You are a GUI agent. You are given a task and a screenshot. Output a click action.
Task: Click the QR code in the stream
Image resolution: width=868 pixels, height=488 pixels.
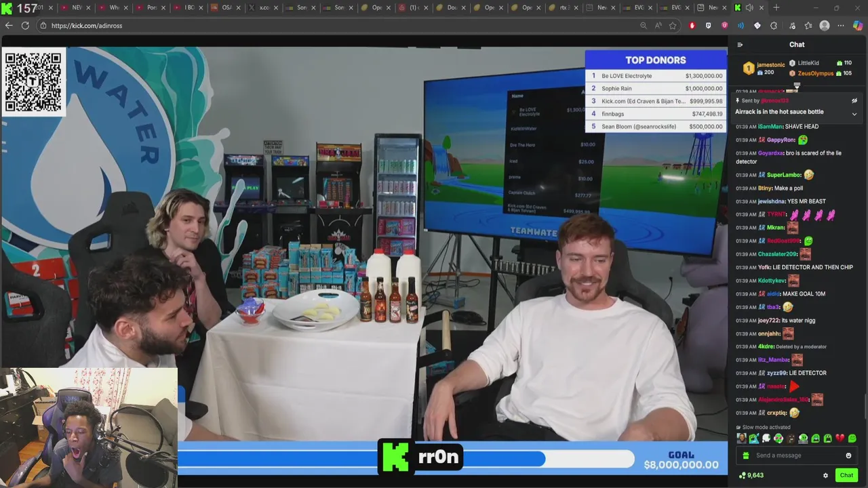click(33, 82)
